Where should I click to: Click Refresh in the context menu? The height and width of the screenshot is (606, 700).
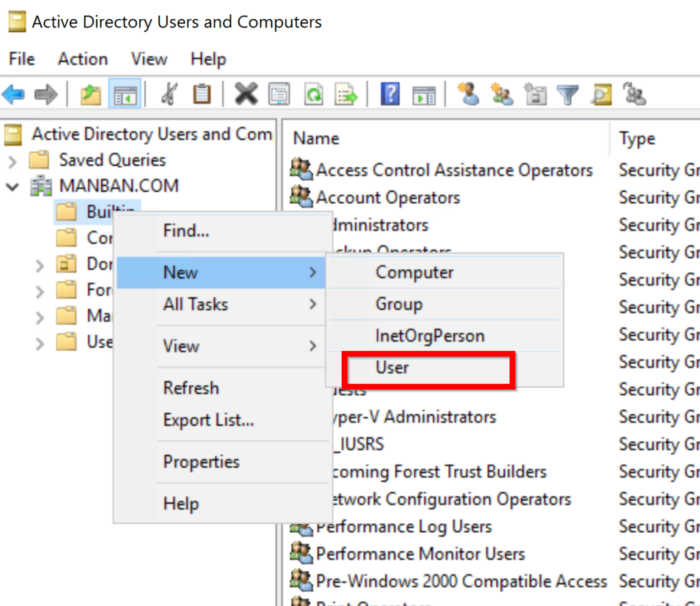[x=191, y=388]
